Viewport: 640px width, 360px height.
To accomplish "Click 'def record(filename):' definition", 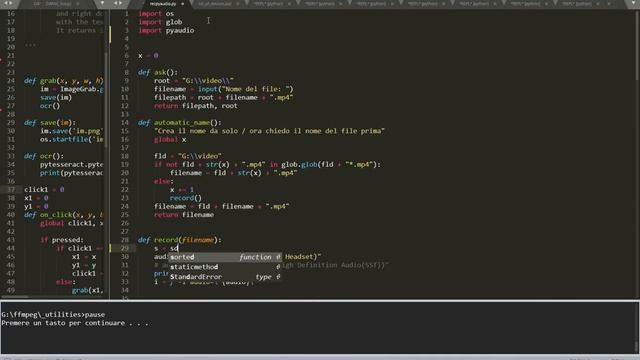I will pos(180,240).
